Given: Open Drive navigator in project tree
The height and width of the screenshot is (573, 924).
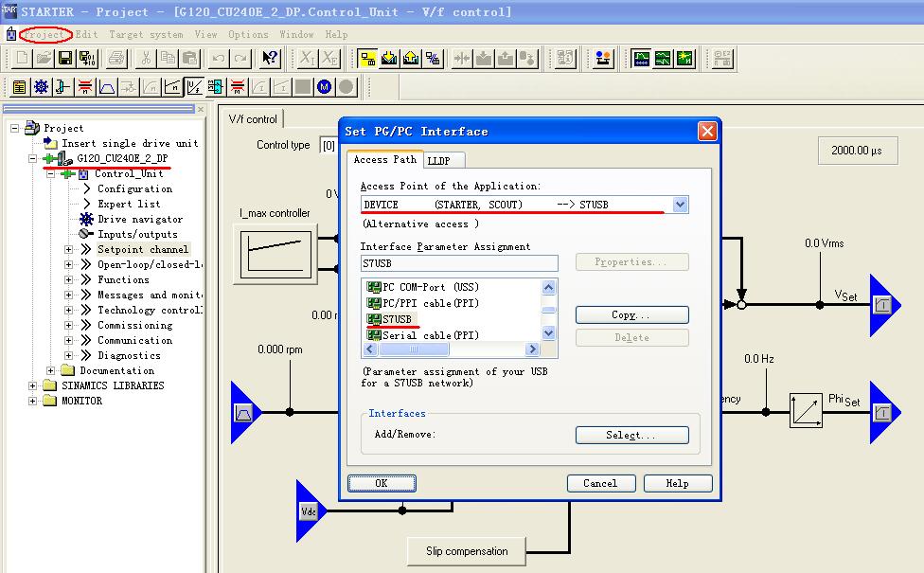Looking at the screenshot, I should click(x=140, y=220).
